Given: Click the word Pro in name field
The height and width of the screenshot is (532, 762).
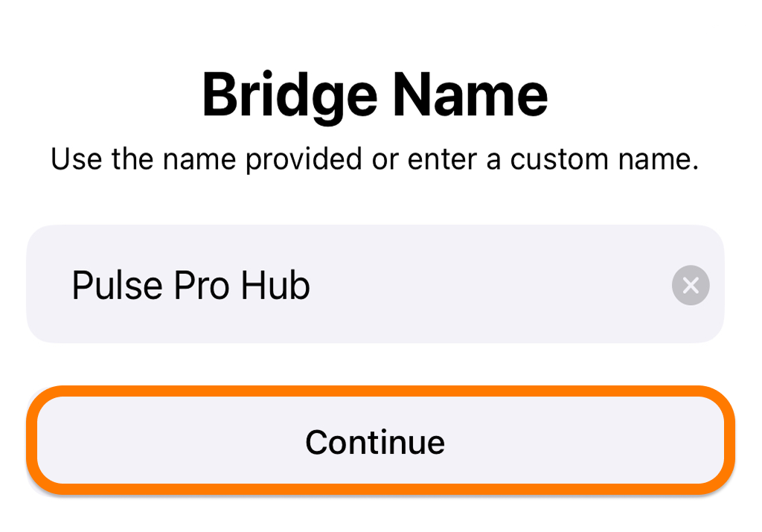Looking at the screenshot, I should pos(201,285).
